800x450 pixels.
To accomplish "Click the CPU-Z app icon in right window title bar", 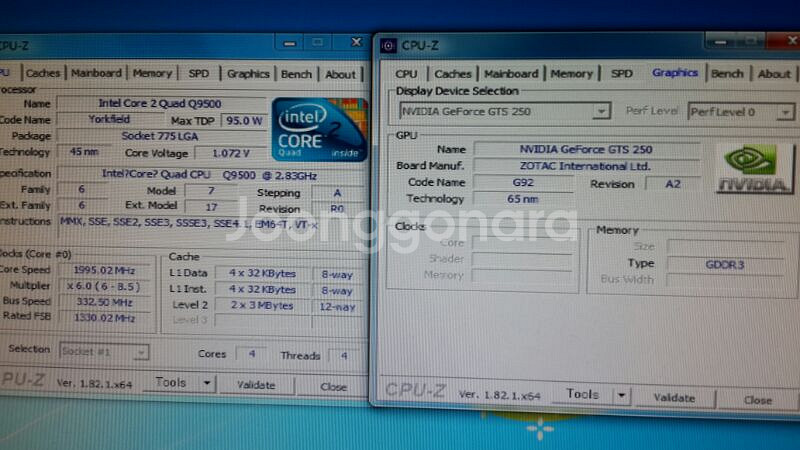I will [x=388, y=46].
